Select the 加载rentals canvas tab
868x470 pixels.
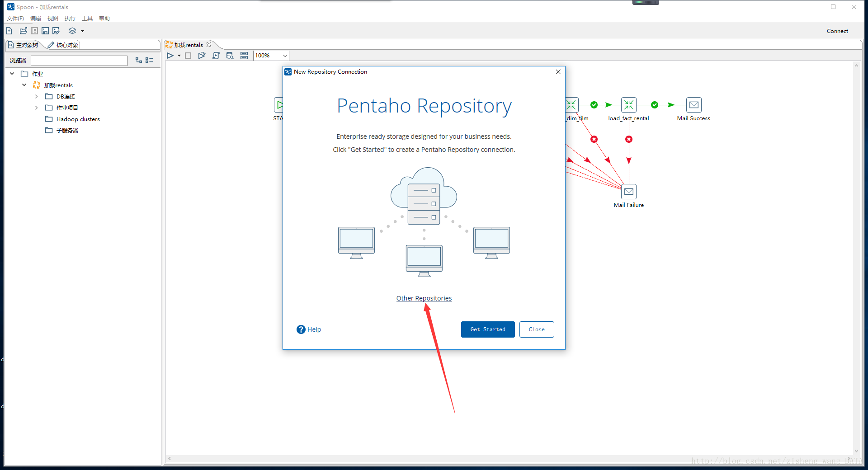[189, 45]
